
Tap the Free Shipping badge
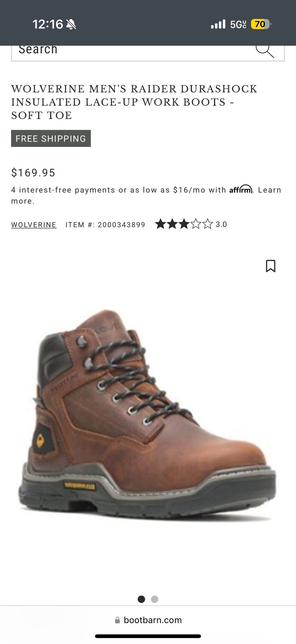pyautogui.click(x=51, y=139)
